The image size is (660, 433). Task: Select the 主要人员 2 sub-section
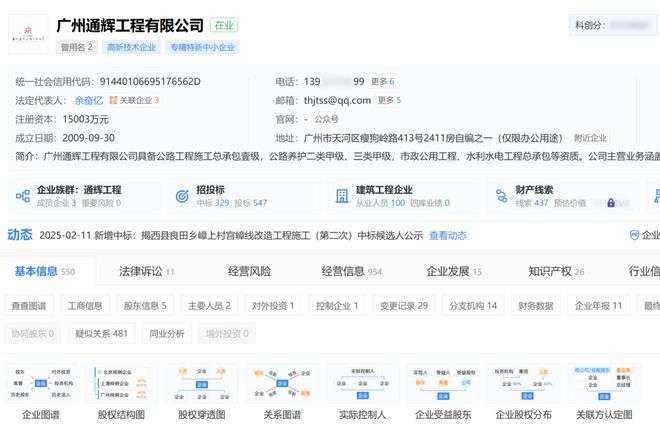coord(209,305)
